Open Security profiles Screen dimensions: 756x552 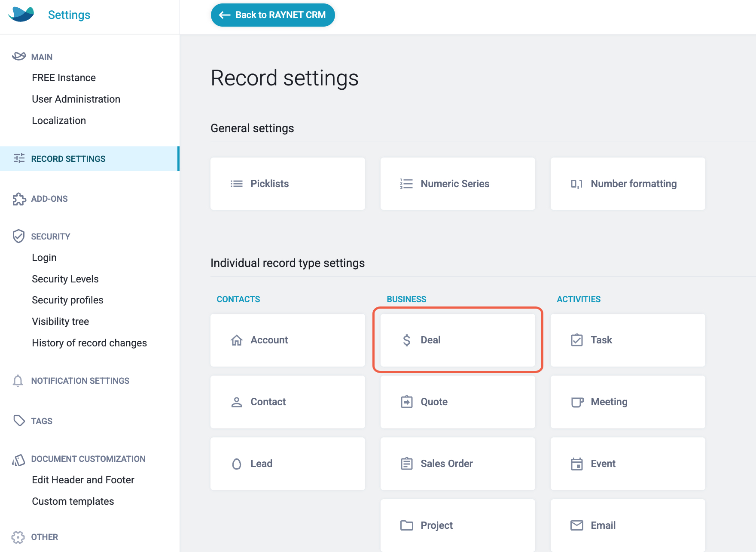tap(67, 300)
